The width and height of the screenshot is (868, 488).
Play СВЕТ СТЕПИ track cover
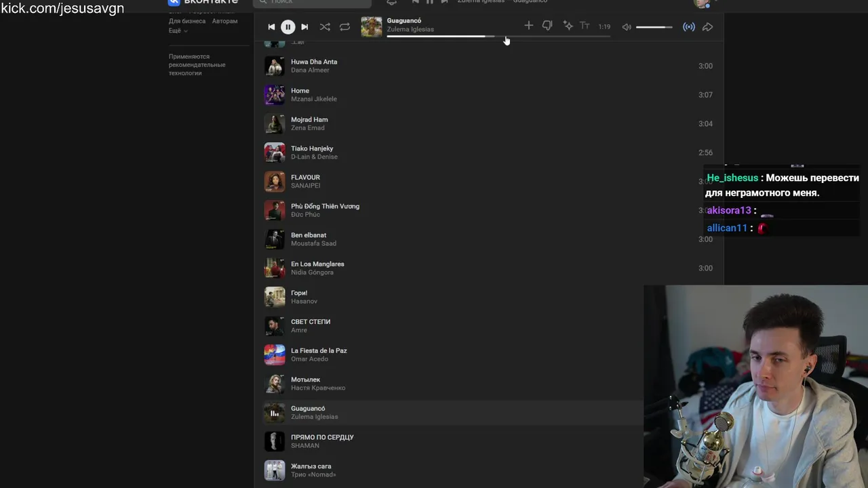click(x=275, y=326)
